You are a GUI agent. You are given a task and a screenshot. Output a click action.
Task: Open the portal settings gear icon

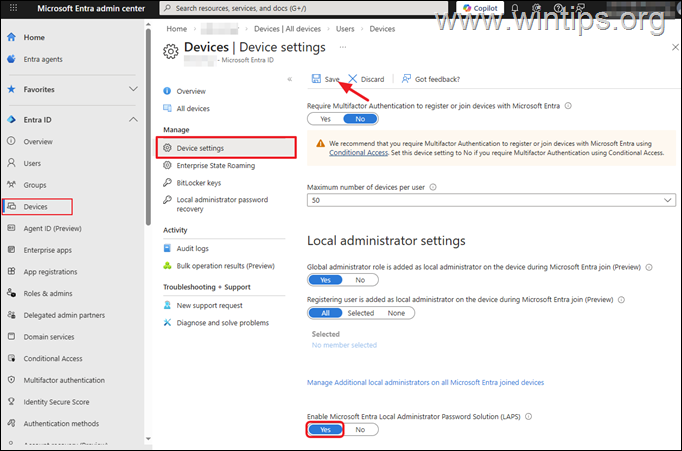537,8
